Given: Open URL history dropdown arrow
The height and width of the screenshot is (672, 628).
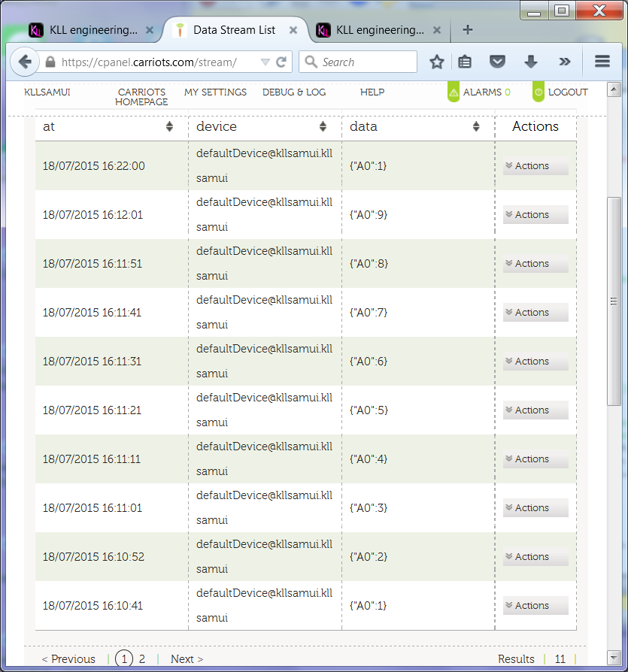Looking at the screenshot, I should point(265,62).
